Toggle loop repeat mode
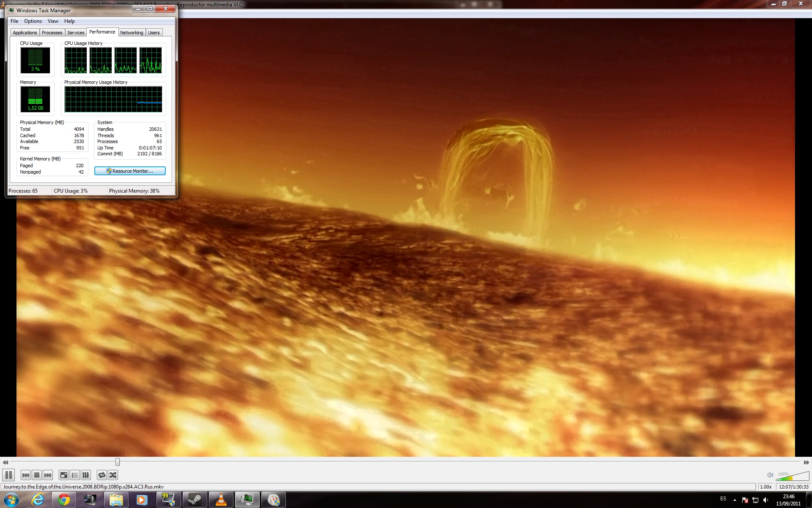Image resolution: width=812 pixels, height=508 pixels. 101,475
